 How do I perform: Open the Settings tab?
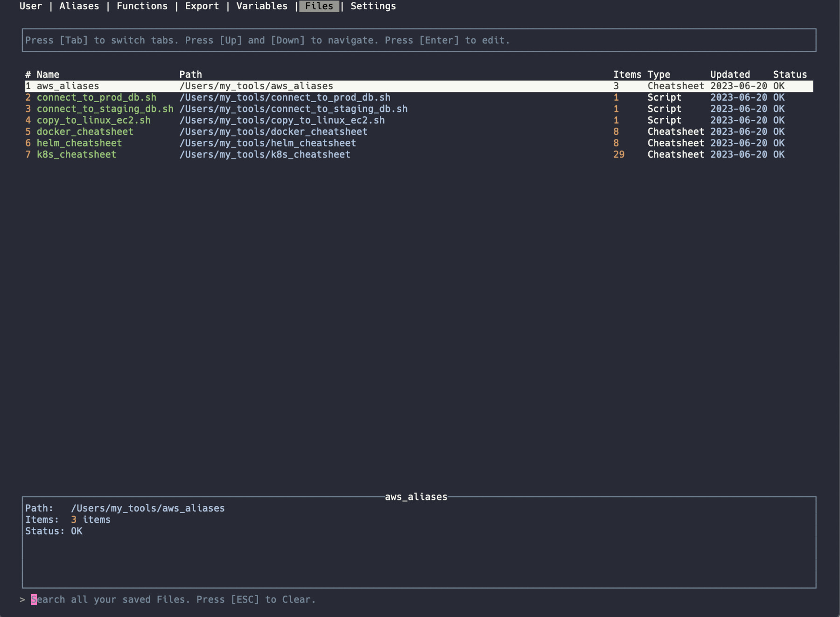373,6
